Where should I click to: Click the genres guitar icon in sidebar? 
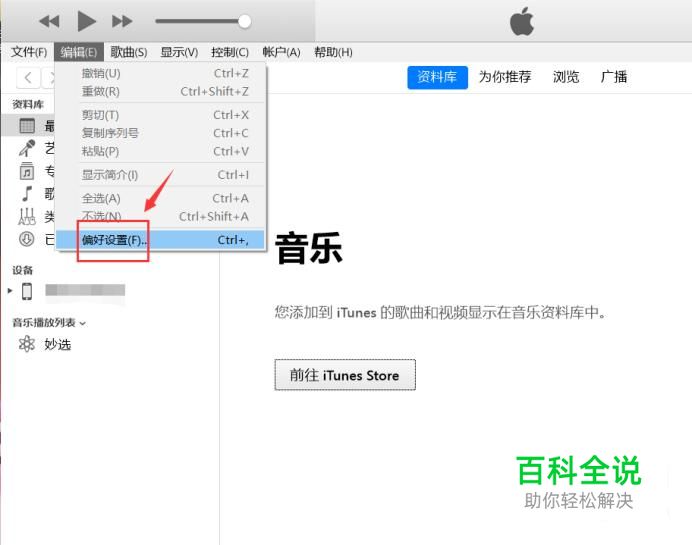click(x=27, y=216)
